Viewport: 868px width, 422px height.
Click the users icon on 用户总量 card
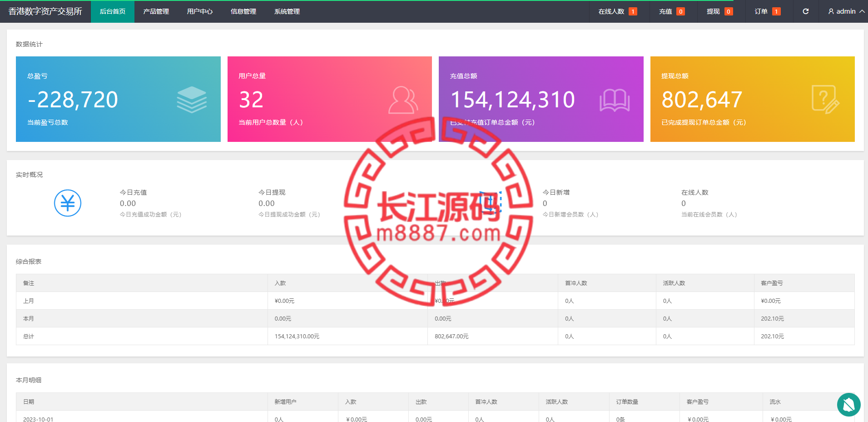point(403,100)
